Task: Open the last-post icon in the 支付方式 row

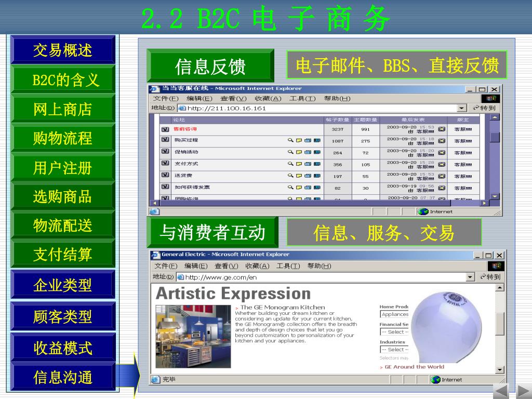Action: [x=442, y=164]
